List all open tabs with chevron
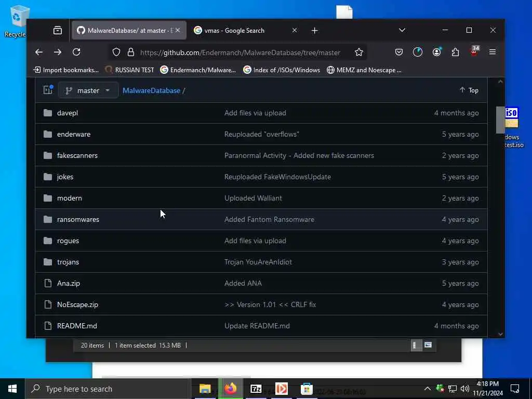Image resolution: width=532 pixels, height=399 pixels. pos(402,30)
